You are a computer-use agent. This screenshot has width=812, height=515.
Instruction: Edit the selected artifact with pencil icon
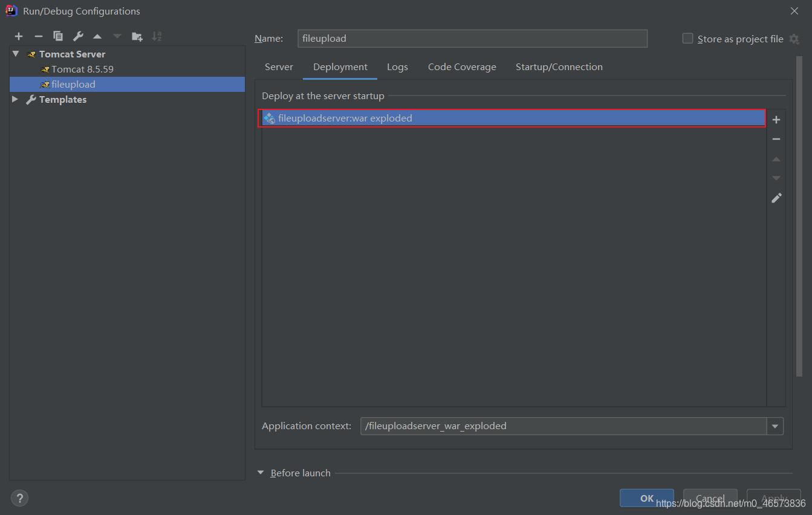pos(776,198)
